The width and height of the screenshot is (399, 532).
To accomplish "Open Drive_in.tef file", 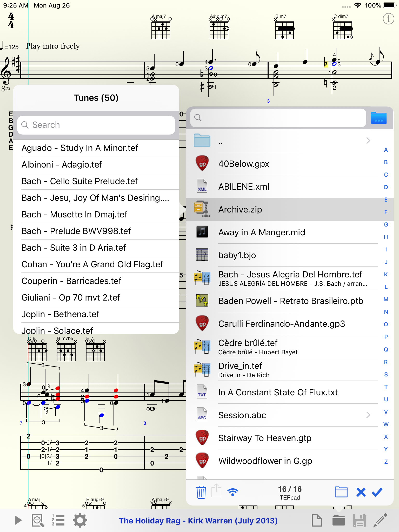I will pos(282,369).
